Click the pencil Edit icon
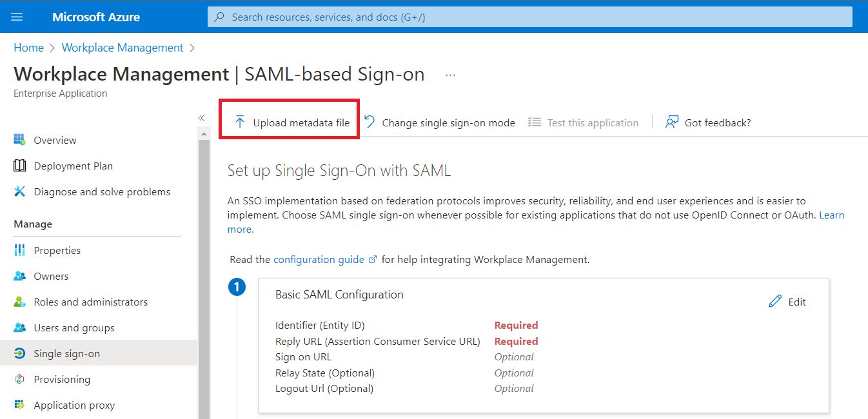This screenshot has height=419, width=868. [x=775, y=302]
